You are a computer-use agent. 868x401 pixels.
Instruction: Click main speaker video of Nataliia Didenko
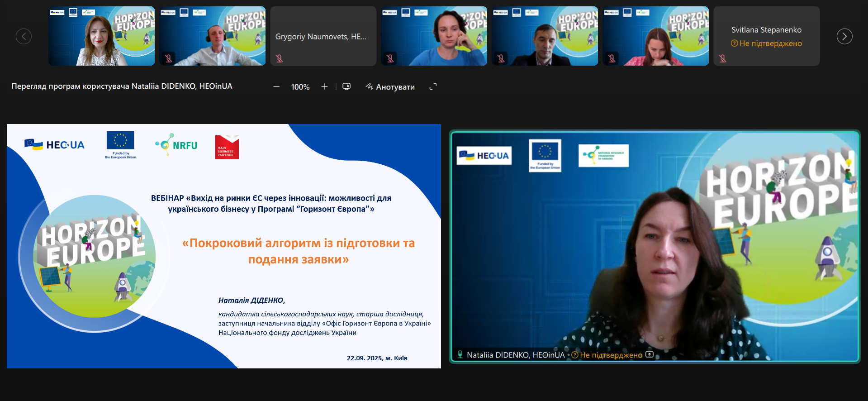click(655, 247)
